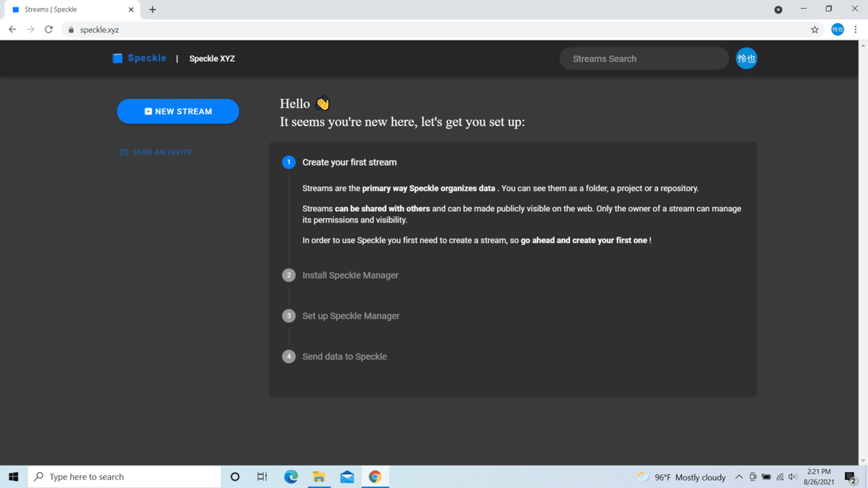Open volume control in system tray
This screenshot has height=488, width=868.
(793, 477)
